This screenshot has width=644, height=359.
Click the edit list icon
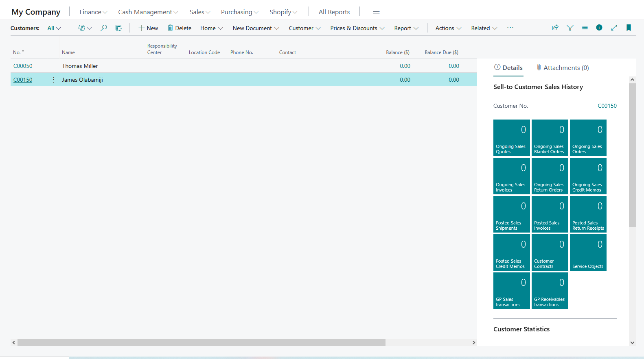(x=118, y=28)
